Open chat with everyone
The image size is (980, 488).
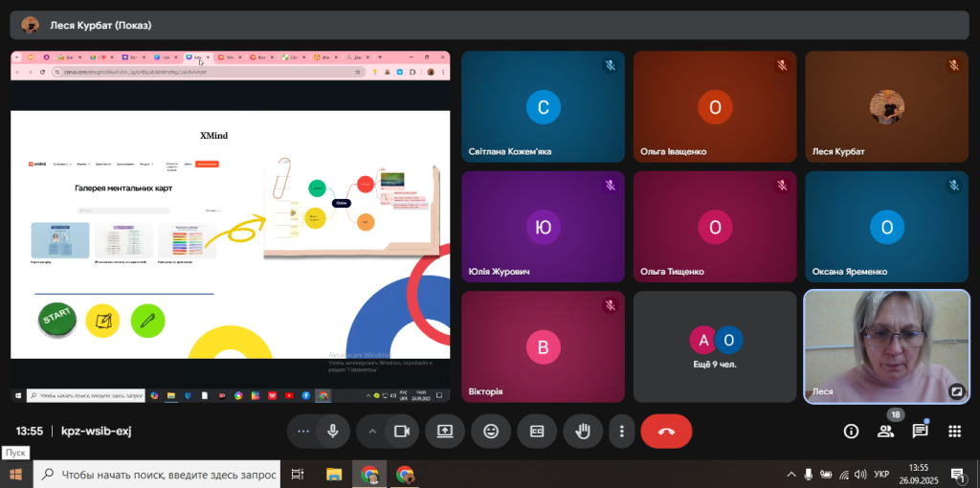[920, 431]
